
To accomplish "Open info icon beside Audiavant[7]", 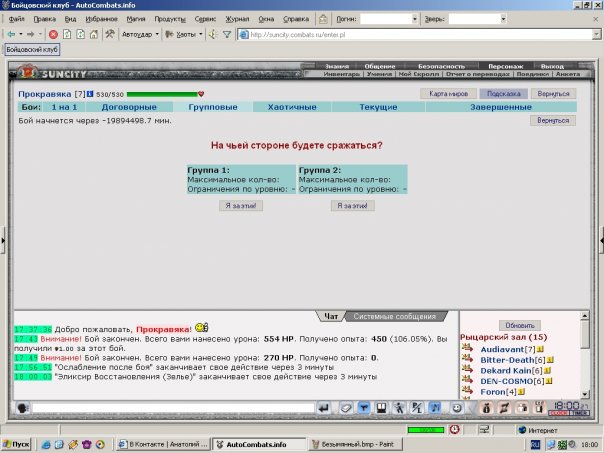I will [x=540, y=349].
